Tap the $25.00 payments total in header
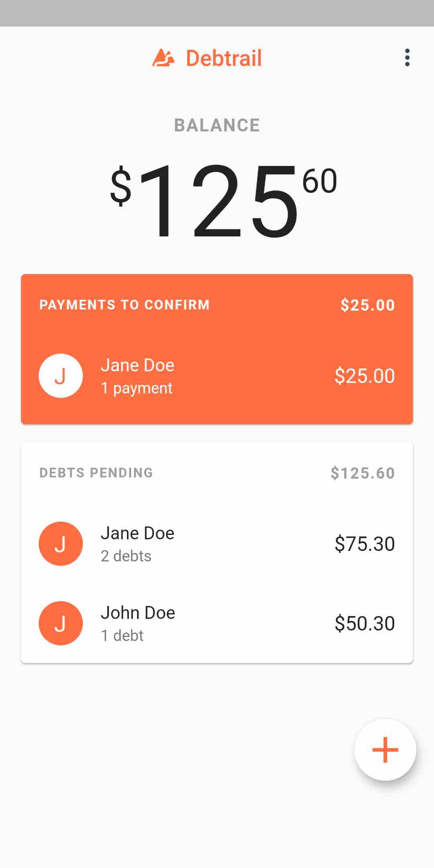The image size is (434, 868). coord(368,305)
